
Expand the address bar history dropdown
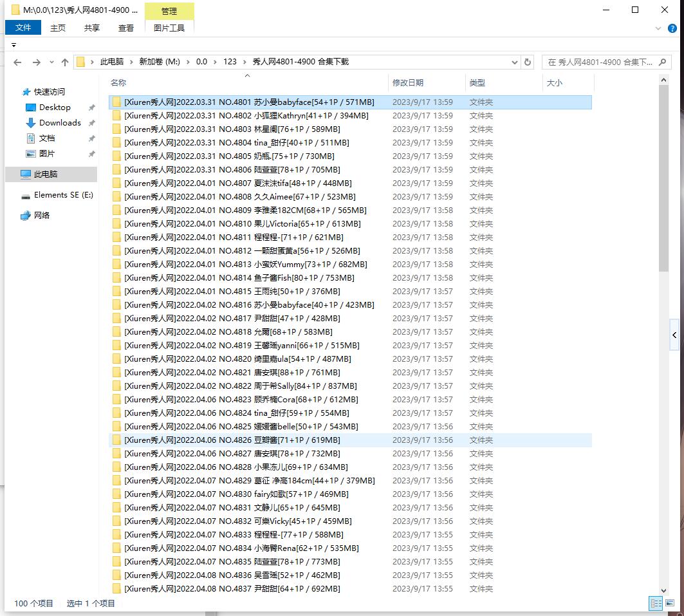click(515, 62)
